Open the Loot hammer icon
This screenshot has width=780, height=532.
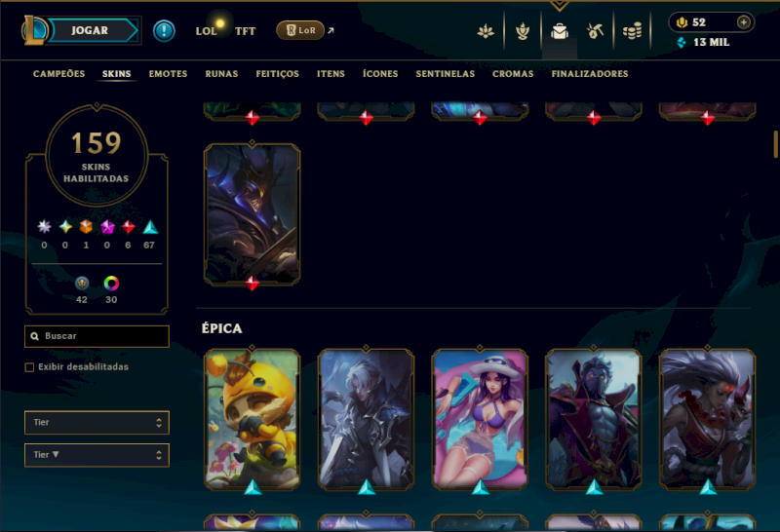(x=595, y=31)
